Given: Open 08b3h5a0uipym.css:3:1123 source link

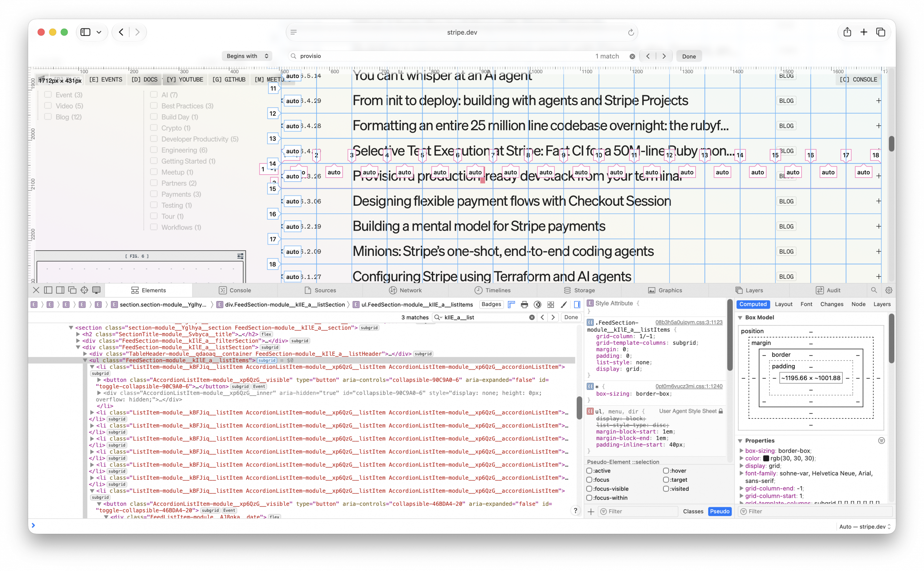Looking at the screenshot, I should pyautogui.click(x=689, y=322).
